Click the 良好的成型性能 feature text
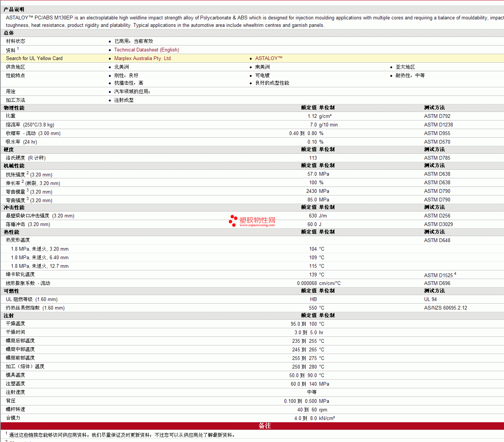 pos(272,83)
